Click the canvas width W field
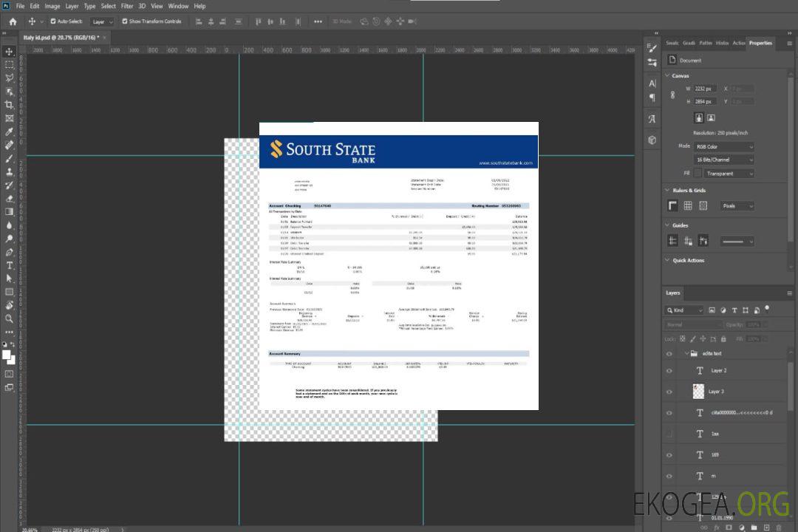The width and height of the screenshot is (798, 532). 706,89
